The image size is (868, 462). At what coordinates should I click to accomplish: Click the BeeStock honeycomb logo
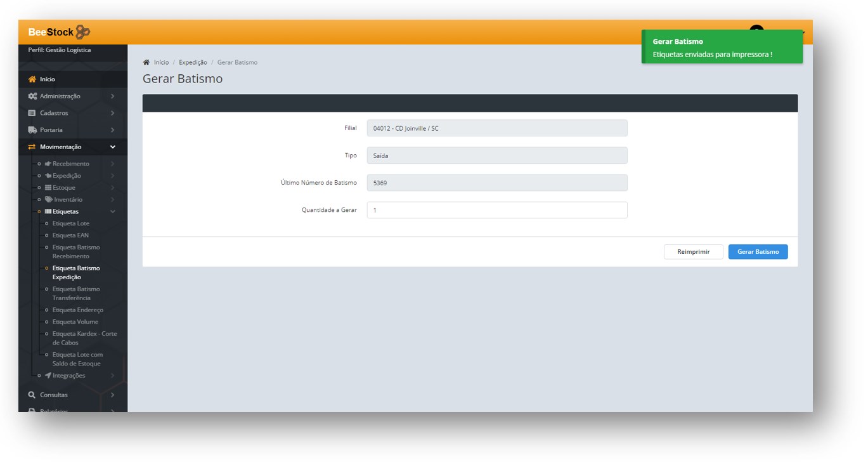[x=83, y=32]
